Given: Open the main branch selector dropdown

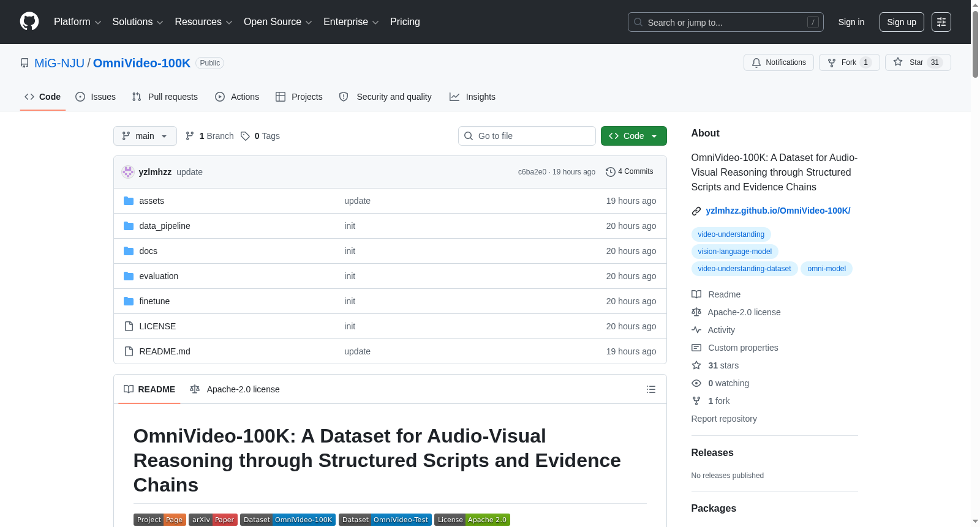Looking at the screenshot, I should point(145,136).
